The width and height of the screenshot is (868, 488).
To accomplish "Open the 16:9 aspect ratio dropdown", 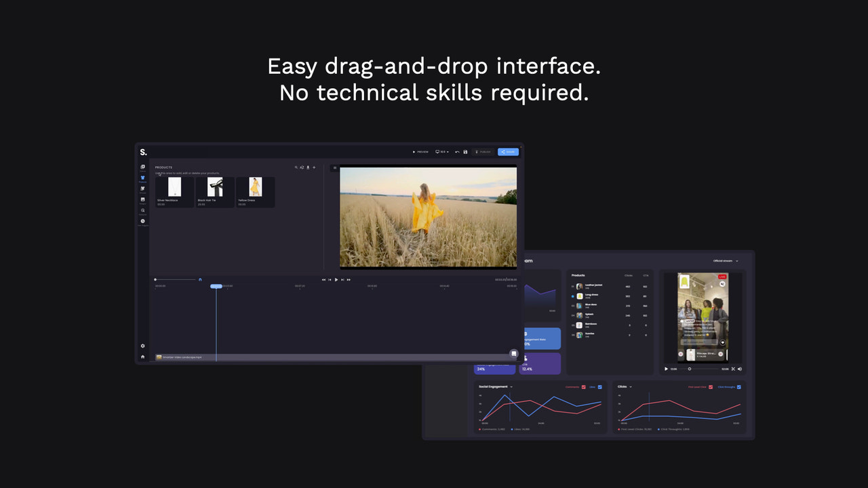I will 442,152.
